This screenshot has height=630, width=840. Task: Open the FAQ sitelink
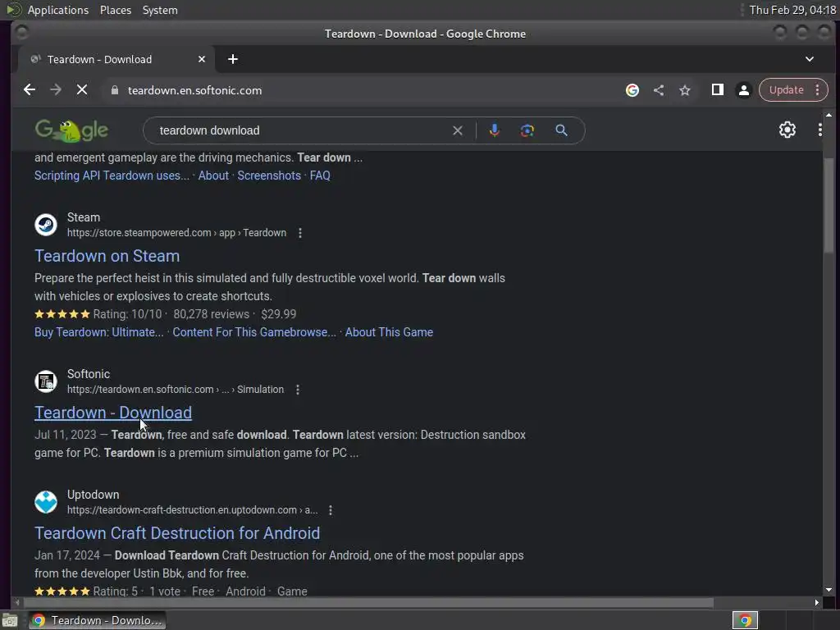click(320, 176)
